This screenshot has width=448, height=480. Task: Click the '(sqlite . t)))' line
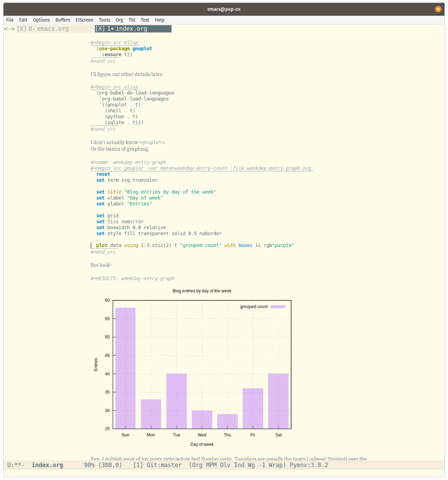tap(124, 123)
